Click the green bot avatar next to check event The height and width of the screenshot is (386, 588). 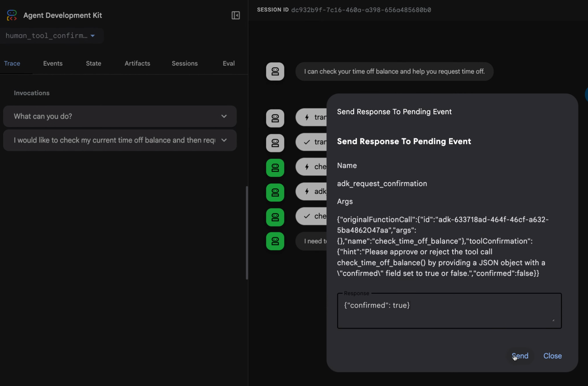[x=275, y=168]
